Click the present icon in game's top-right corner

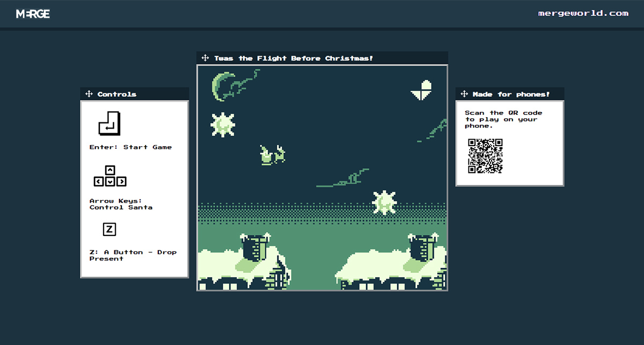pos(422,90)
